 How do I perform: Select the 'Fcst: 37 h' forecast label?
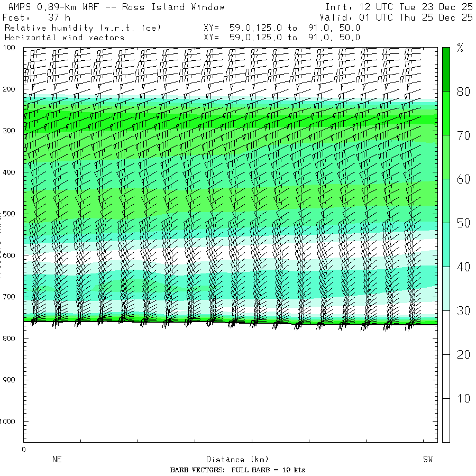click(x=36, y=17)
